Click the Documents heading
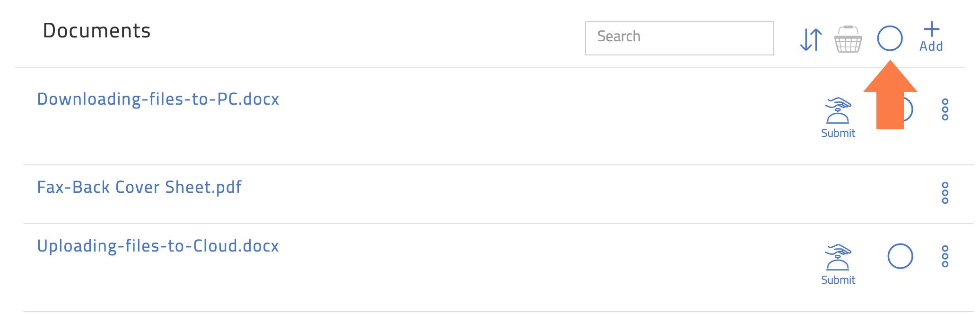The image size is (980, 324). coord(97,31)
